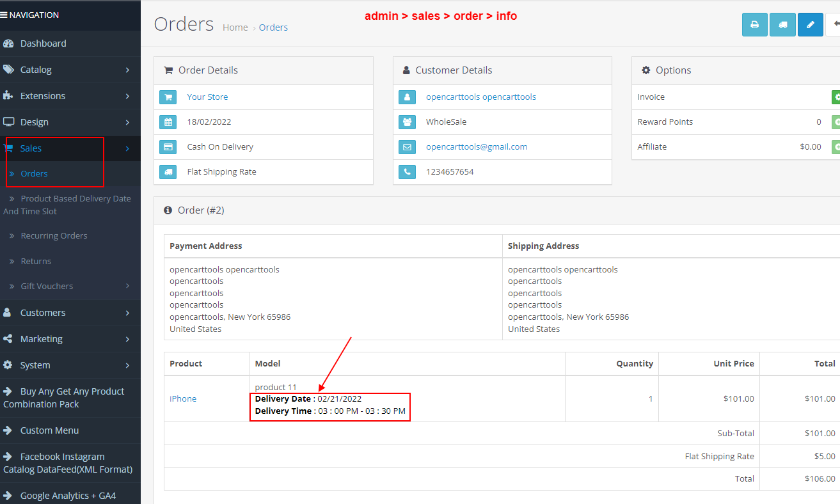This screenshot has width=840, height=504.
Task: Click the plus icon next to Reward Points
Action: tap(836, 122)
